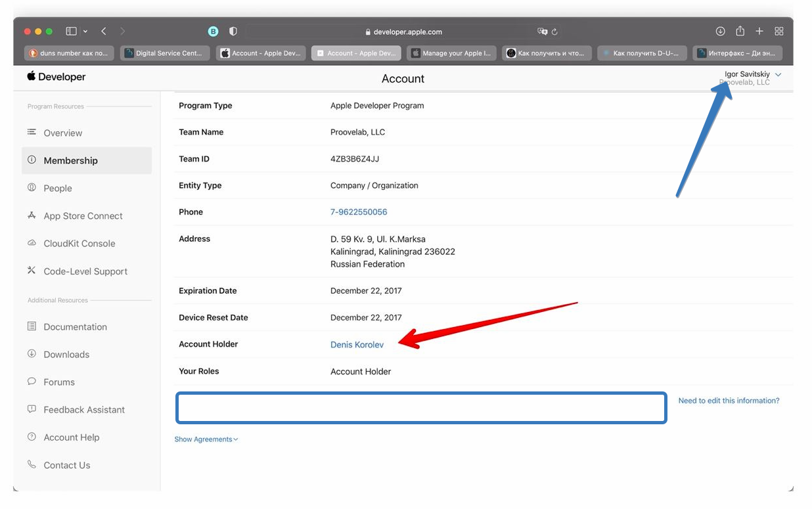Open the Safari downloads icon
Image resolution: width=812 pixels, height=509 pixels.
(x=720, y=32)
